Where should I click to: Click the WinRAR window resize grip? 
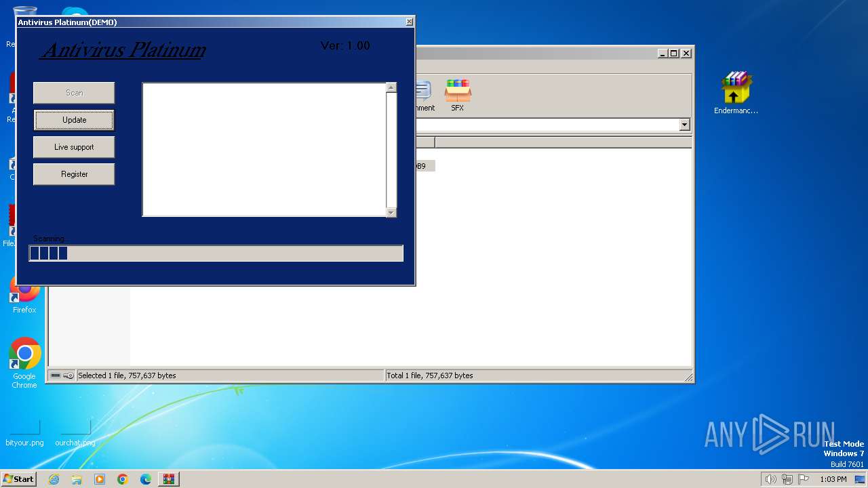(688, 377)
